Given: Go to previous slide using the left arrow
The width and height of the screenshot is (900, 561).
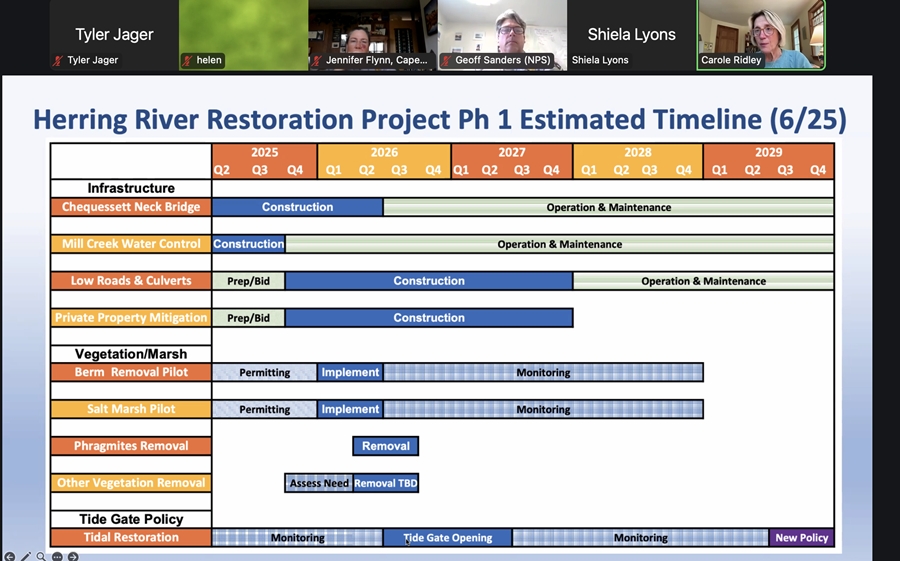Looking at the screenshot, I should pos(10,556).
